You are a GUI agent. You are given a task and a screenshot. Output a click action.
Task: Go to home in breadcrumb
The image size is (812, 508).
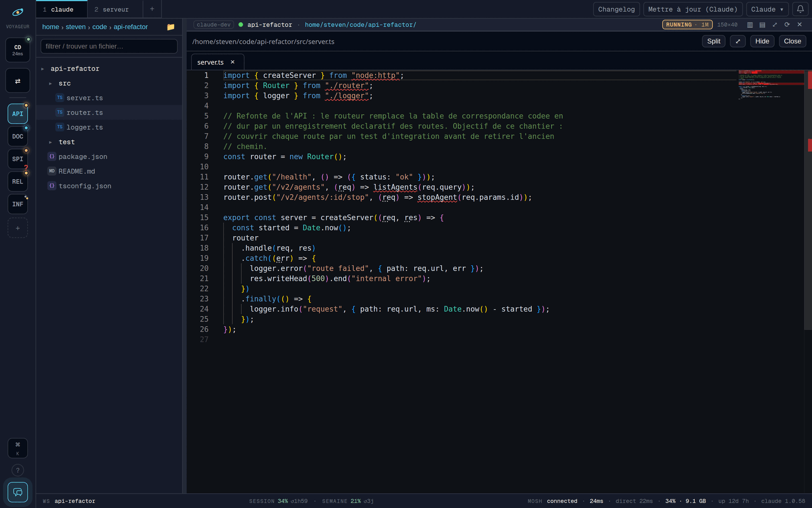51,27
